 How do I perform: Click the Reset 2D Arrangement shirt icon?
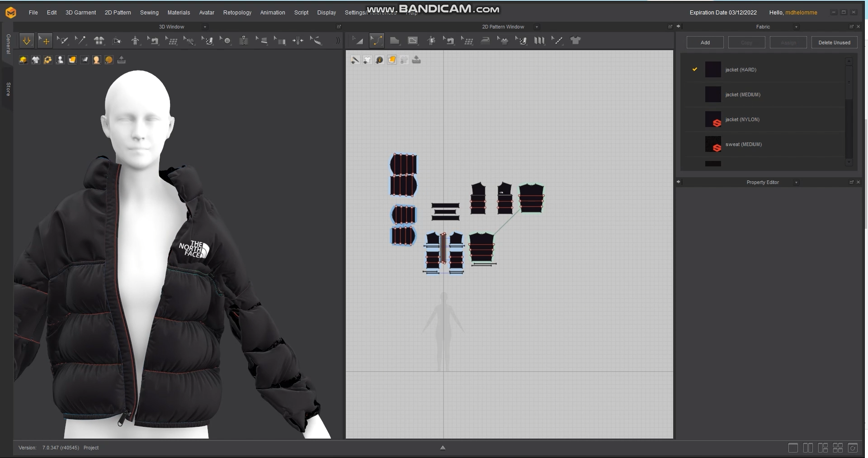pyautogui.click(x=99, y=41)
